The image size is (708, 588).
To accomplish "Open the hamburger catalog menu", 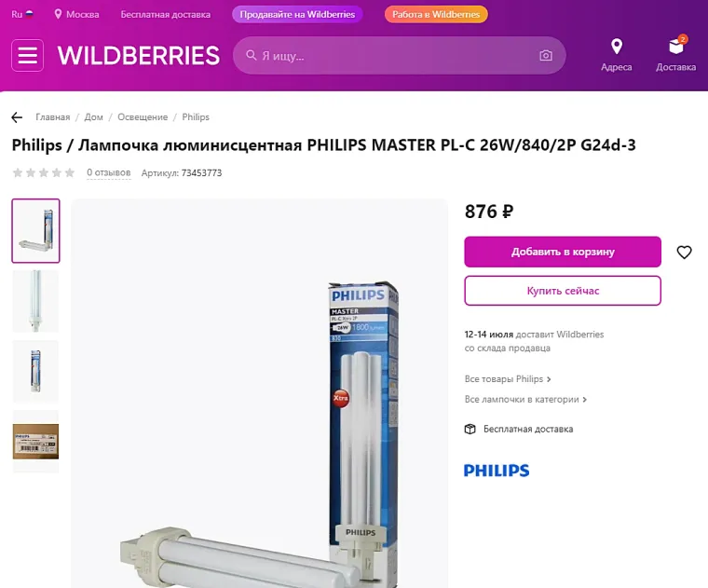I will (28, 56).
